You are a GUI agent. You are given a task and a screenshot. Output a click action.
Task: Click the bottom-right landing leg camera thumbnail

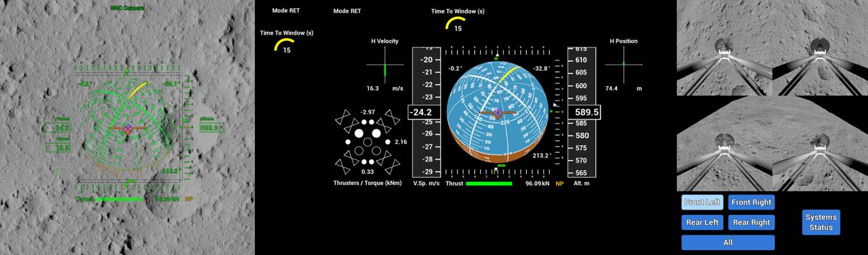(x=821, y=143)
